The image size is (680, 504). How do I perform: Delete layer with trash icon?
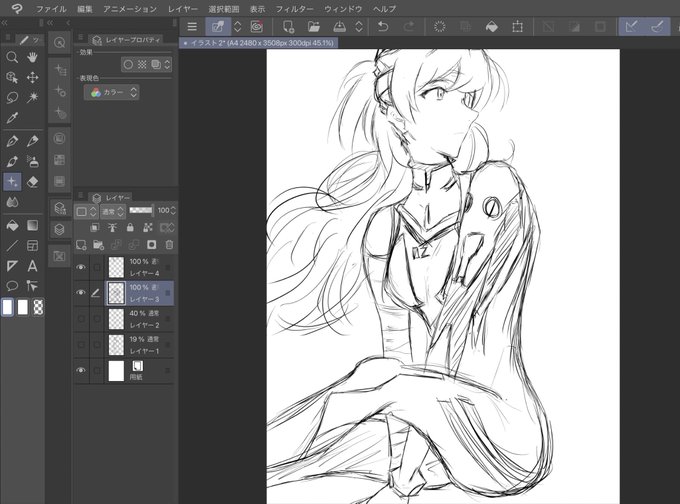(x=169, y=245)
